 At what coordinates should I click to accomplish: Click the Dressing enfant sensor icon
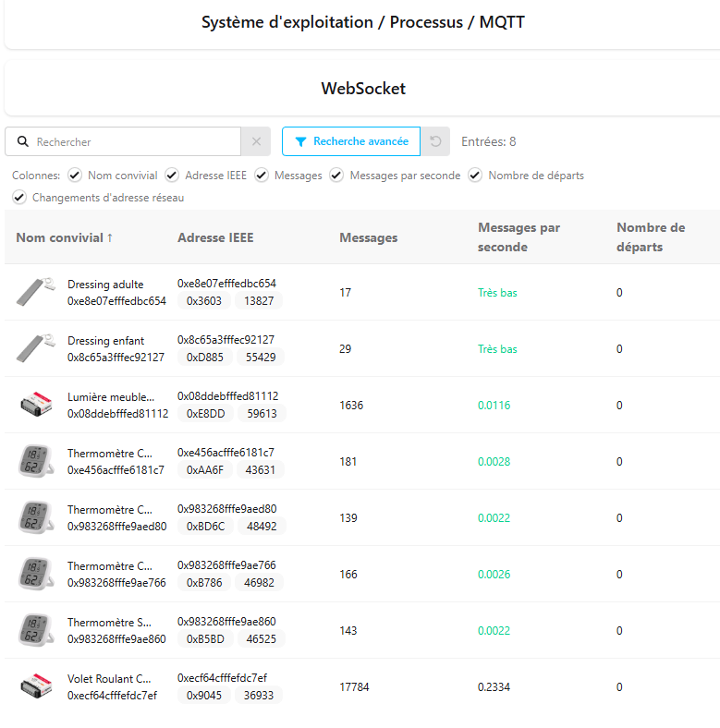click(36, 349)
